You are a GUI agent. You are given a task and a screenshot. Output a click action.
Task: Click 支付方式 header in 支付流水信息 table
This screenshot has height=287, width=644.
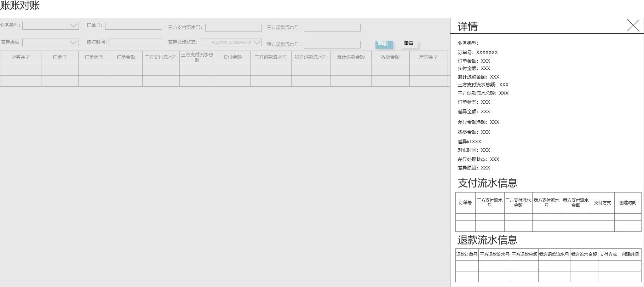(x=603, y=203)
